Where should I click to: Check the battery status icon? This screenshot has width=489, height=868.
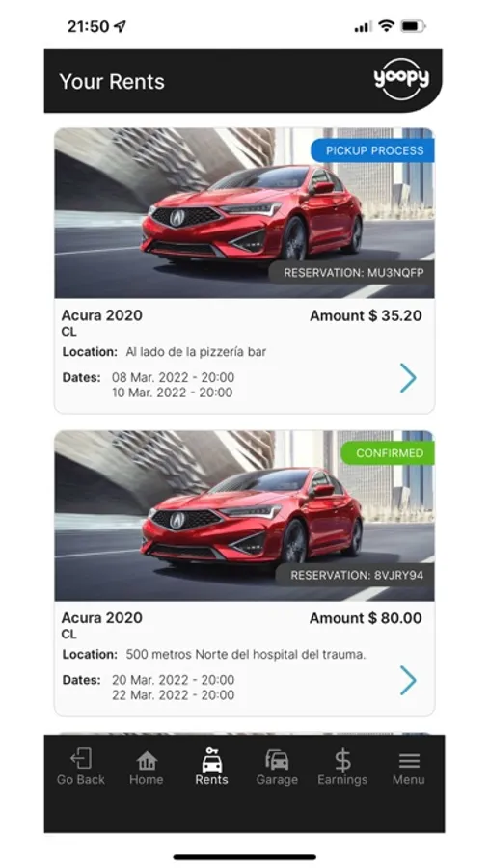tap(413, 26)
